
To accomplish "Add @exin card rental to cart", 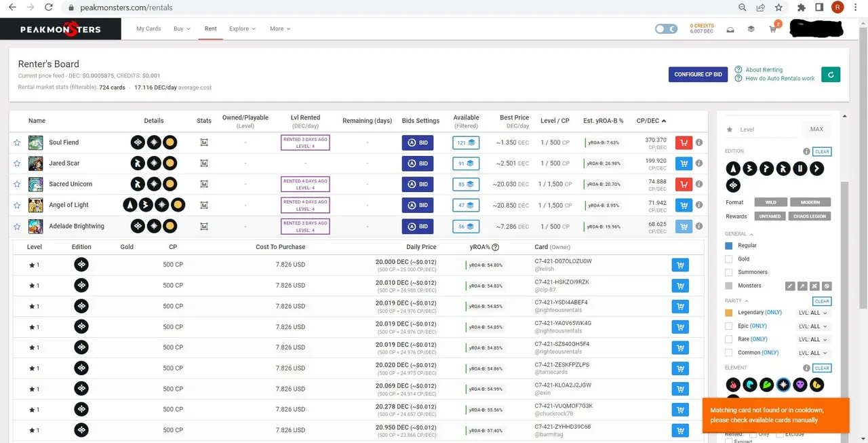I will (x=679, y=389).
